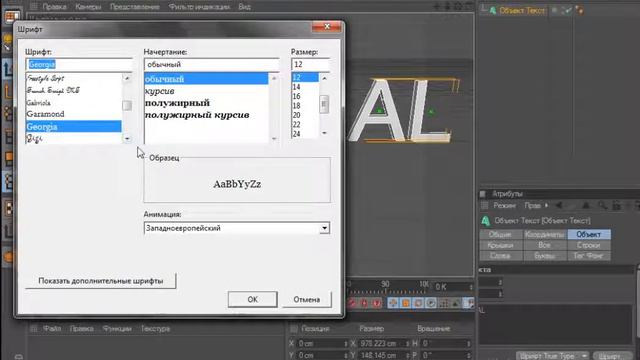Image resolution: width=640 pixels, height=360 pixels.
Task: Click the Шрифт... button in Attributes panel
Action: click(x=613, y=356)
